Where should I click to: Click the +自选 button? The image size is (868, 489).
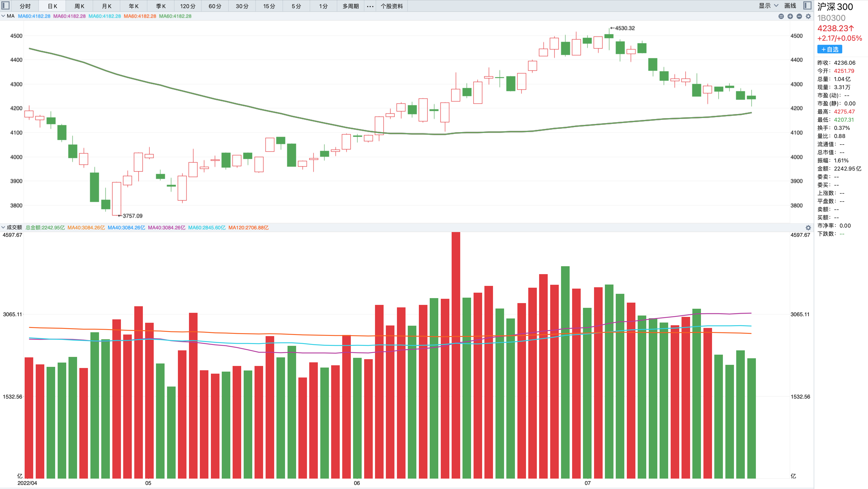click(829, 49)
